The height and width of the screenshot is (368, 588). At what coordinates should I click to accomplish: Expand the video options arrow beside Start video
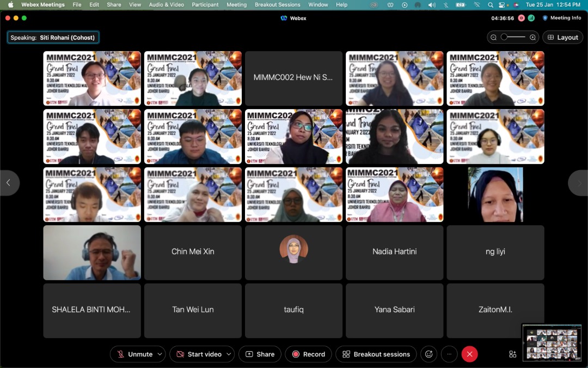pos(229,354)
